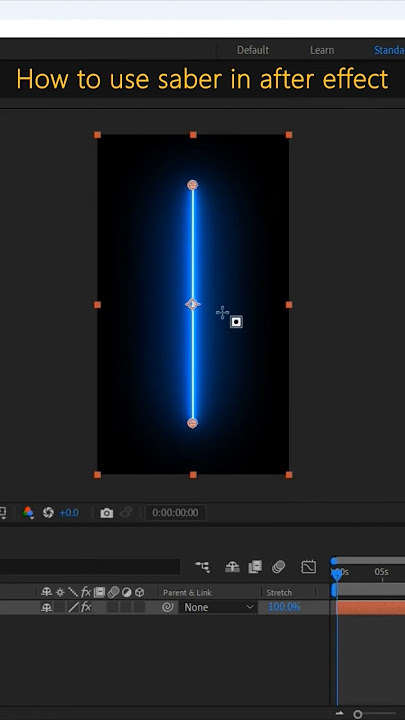Toggle the layer's Quality slash switch

point(73,608)
